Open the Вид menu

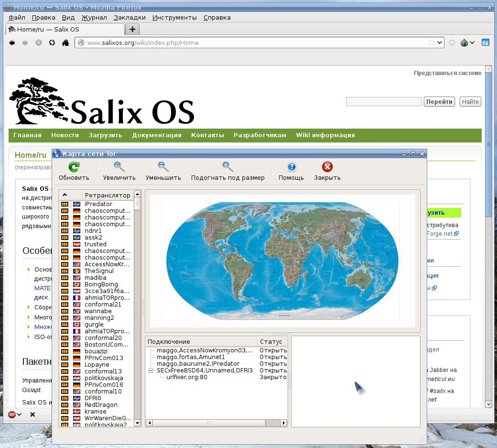[68, 17]
